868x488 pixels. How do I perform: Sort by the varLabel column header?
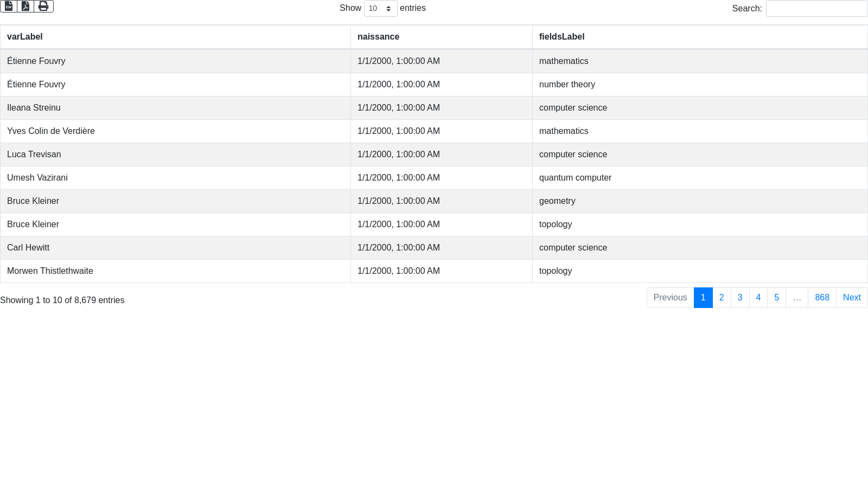(25, 37)
